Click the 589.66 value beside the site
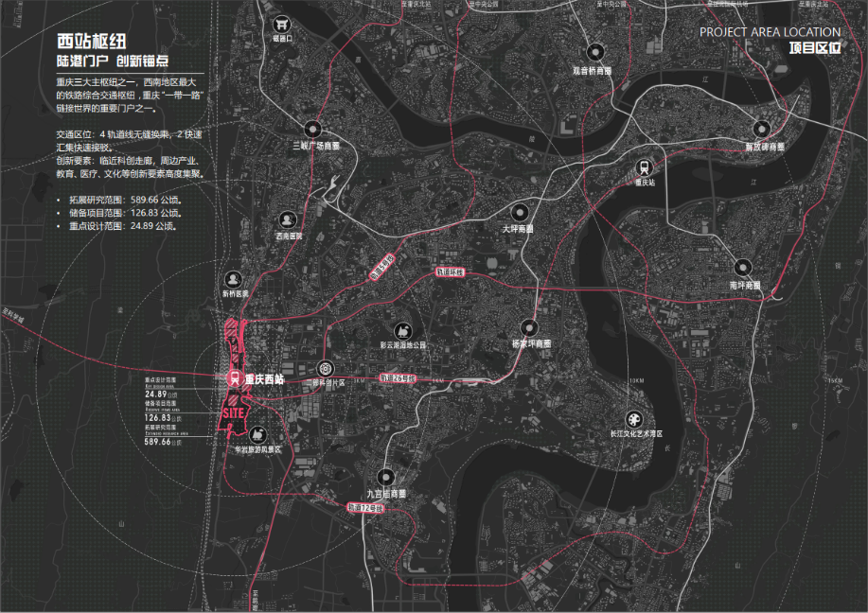 (x=158, y=442)
